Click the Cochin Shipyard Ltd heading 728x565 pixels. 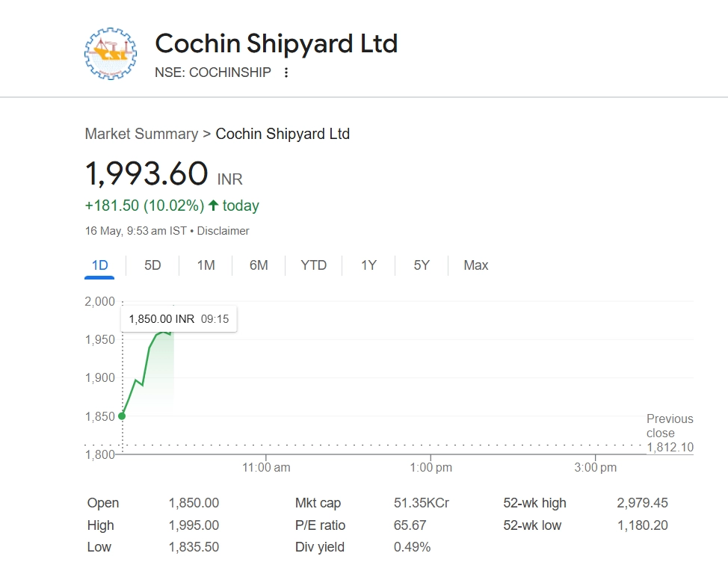pos(276,44)
